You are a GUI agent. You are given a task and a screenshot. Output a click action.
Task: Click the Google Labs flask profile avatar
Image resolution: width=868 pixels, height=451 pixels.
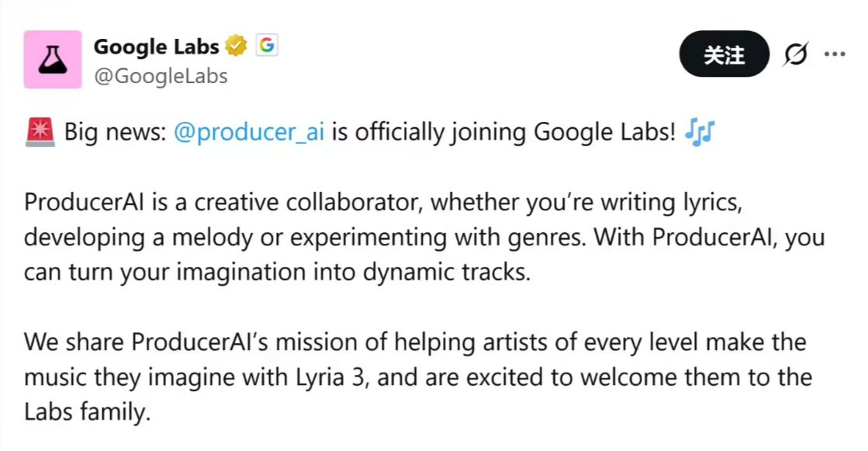53,60
